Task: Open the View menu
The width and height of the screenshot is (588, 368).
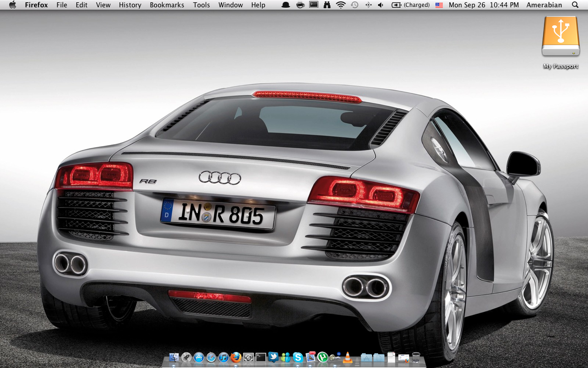Action: [103, 5]
